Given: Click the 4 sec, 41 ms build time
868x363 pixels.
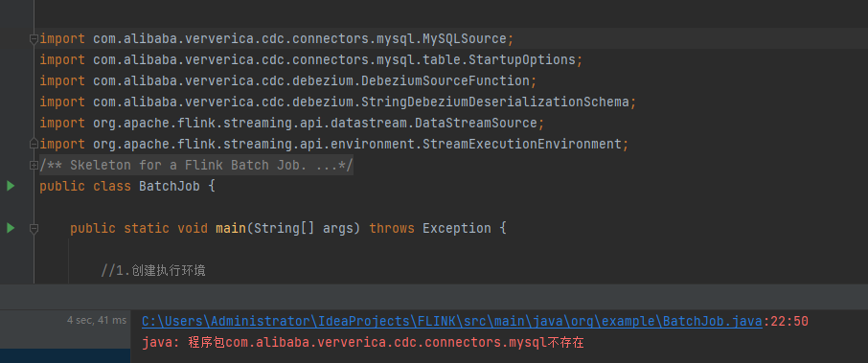Looking at the screenshot, I should click(x=97, y=320).
